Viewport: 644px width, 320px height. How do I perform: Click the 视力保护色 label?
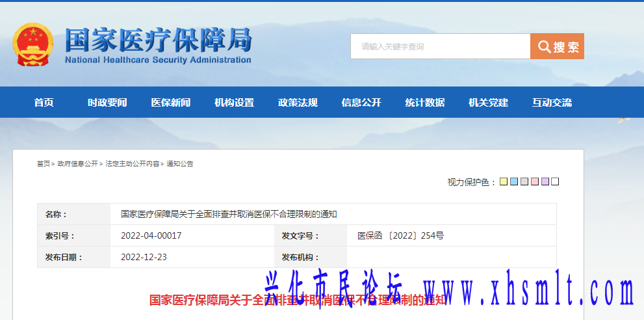tap(472, 182)
